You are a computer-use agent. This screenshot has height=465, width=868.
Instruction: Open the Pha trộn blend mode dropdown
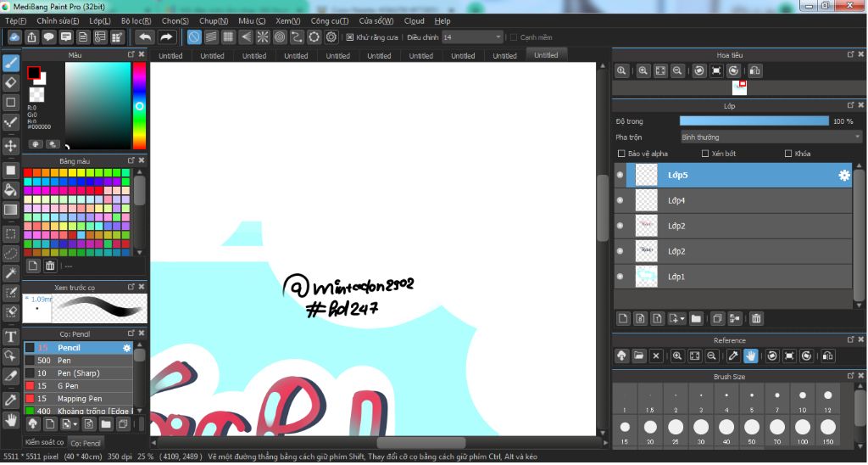point(771,137)
